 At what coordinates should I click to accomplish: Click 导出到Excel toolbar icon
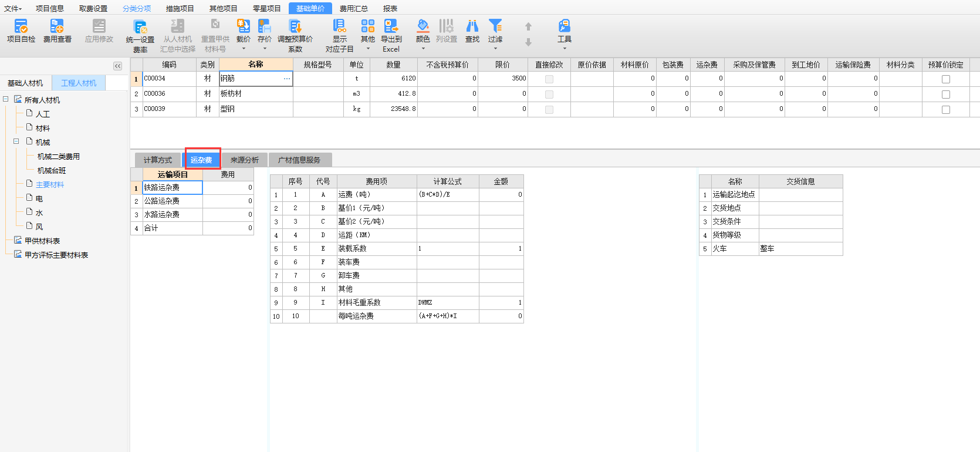tap(391, 35)
